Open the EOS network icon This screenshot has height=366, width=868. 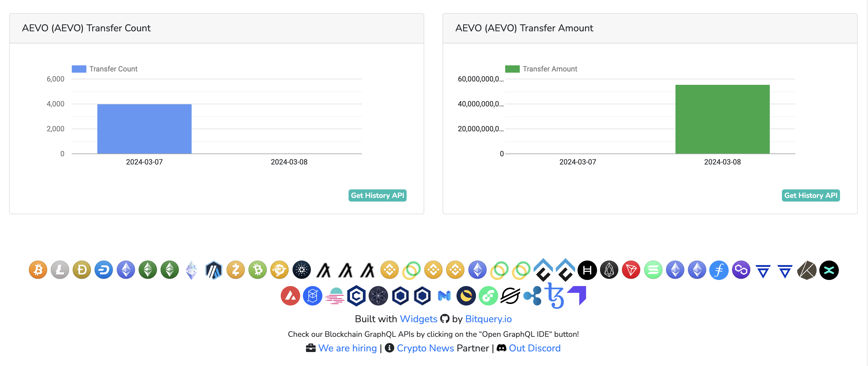(609, 270)
